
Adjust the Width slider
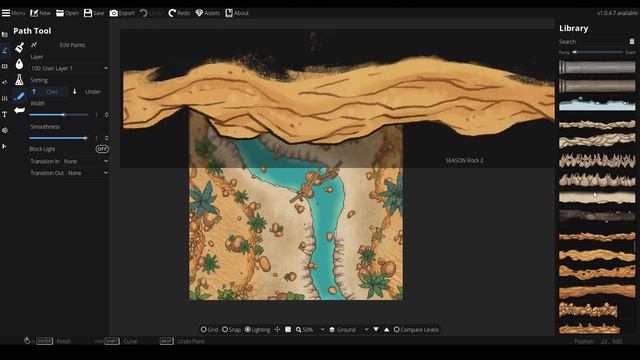click(58, 115)
